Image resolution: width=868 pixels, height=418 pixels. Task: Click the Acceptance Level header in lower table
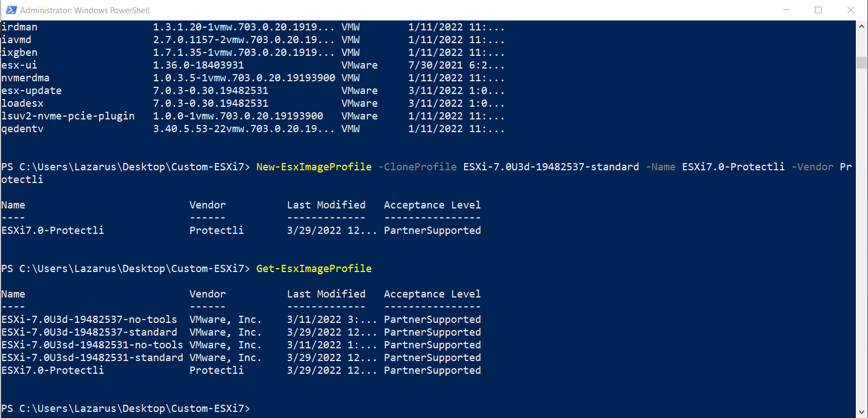pyautogui.click(x=432, y=294)
